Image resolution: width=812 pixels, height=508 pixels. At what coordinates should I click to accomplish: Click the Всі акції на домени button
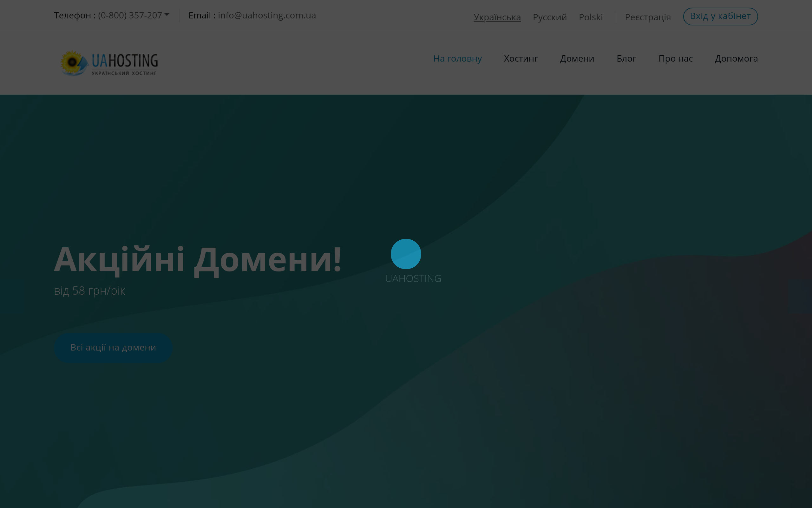click(x=114, y=348)
